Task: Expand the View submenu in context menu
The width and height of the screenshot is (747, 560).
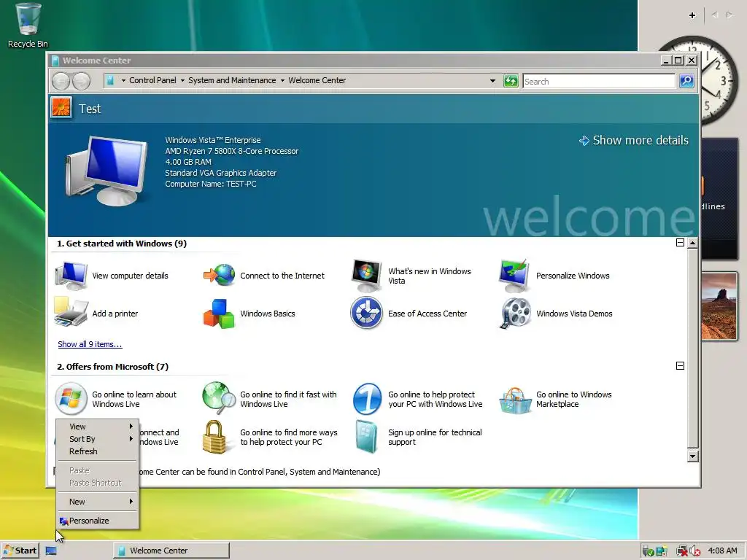Action: [x=97, y=427]
